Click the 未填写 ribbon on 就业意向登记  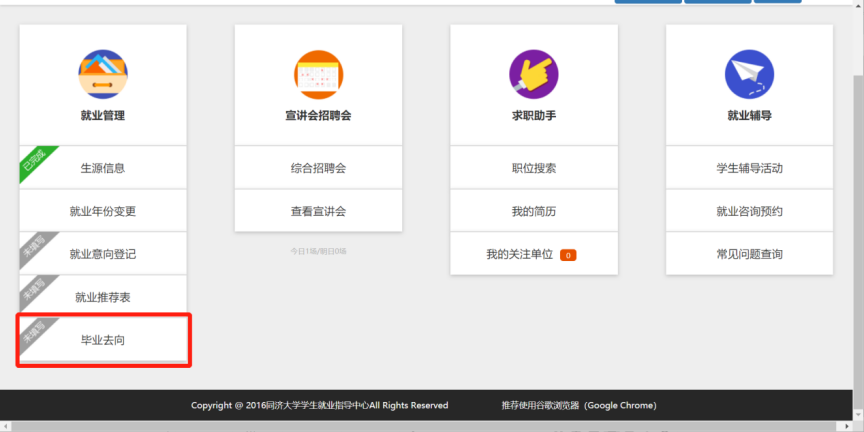coord(32,245)
